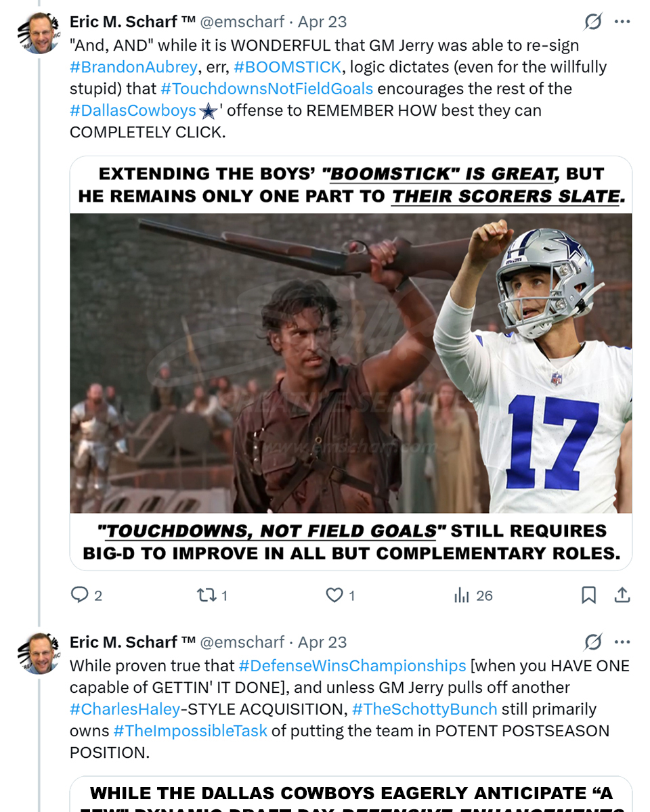The image size is (650, 812).
Task: Reply to the BOOMSTICK tweet
Action: [81, 595]
